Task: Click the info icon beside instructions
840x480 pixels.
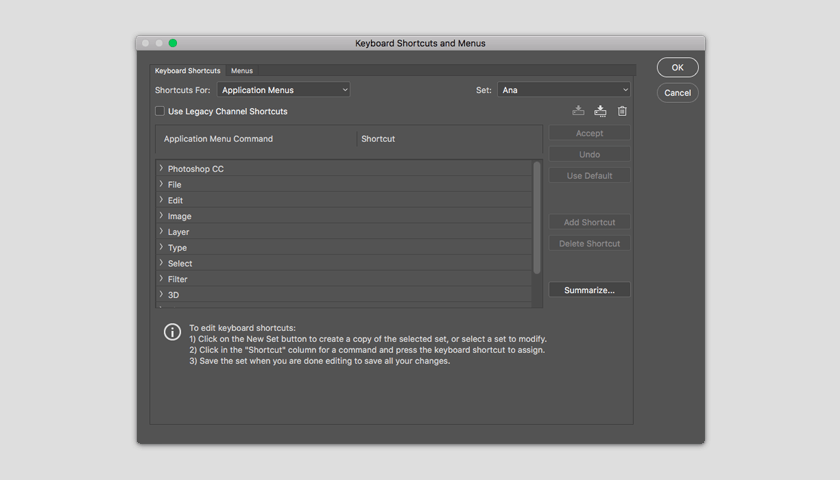Action: click(172, 332)
